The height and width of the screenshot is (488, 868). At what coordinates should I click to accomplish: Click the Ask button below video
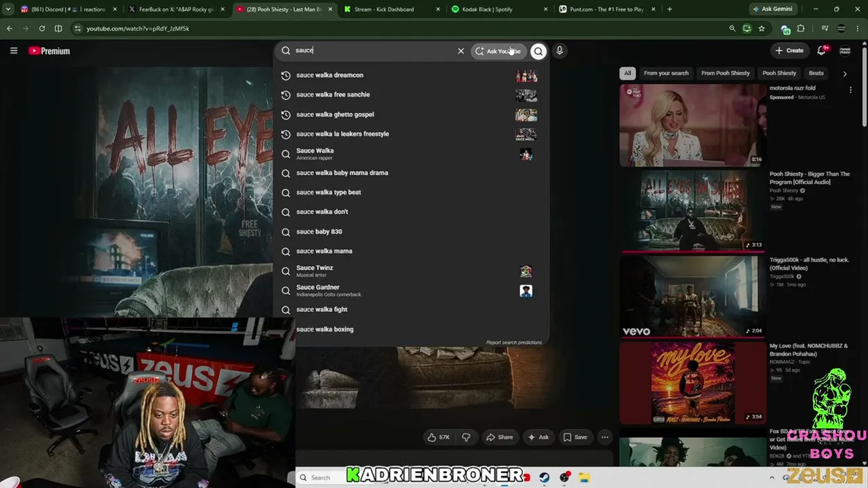click(538, 437)
